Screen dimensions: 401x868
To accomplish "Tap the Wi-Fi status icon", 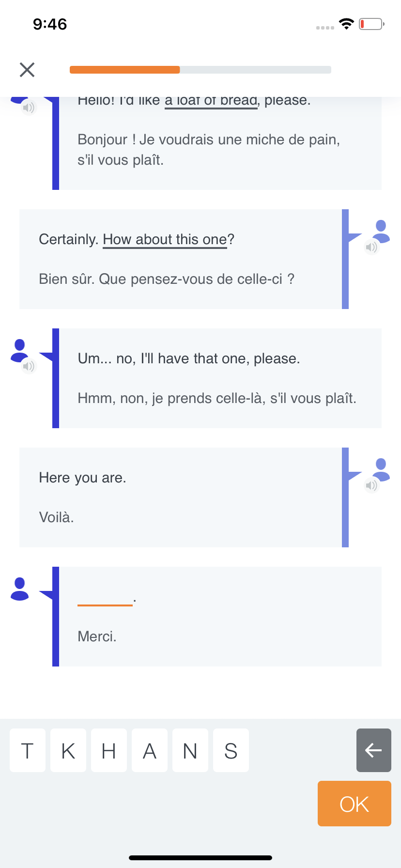I will click(x=346, y=24).
